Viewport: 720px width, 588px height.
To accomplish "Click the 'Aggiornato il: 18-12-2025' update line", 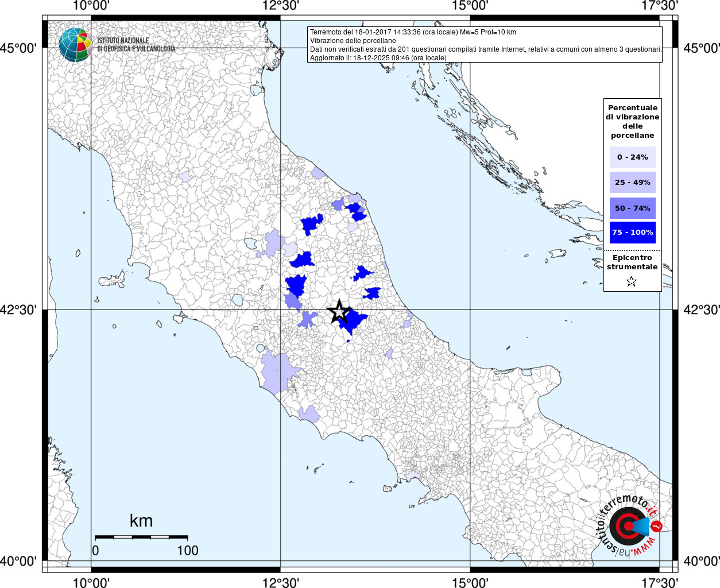I will (378, 58).
